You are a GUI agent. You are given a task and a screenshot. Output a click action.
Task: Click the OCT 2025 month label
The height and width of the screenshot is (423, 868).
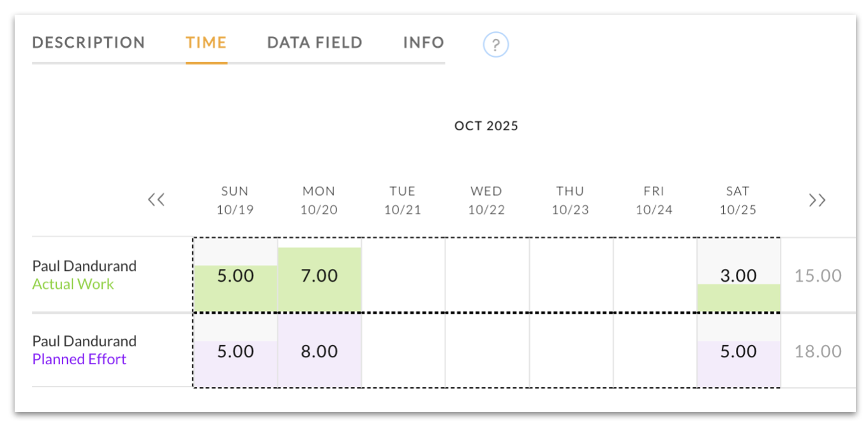tap(486, 125)
